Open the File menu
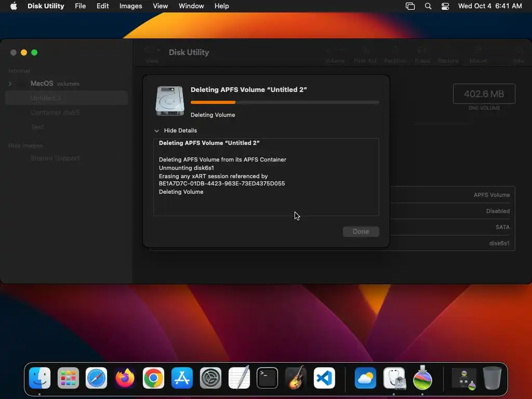This screenshot has width=532, height=399. [x=81, y=6]
